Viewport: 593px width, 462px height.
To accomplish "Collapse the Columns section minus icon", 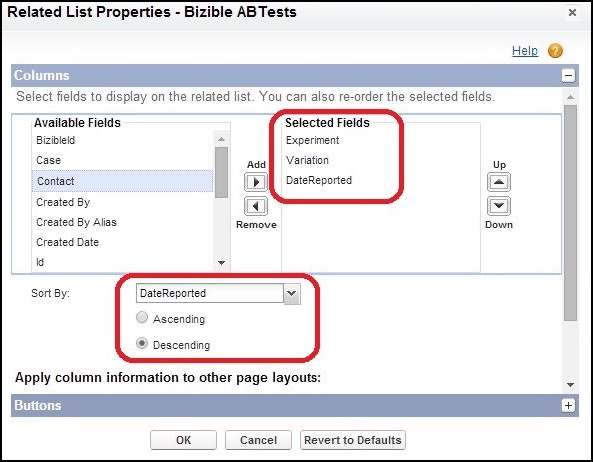I will 568,75.
